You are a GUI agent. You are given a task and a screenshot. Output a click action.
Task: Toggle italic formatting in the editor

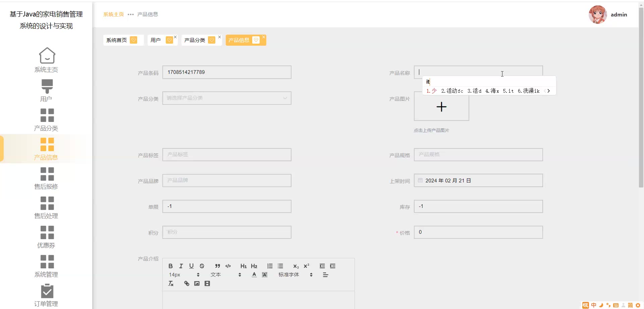click(x=181, y=266)
